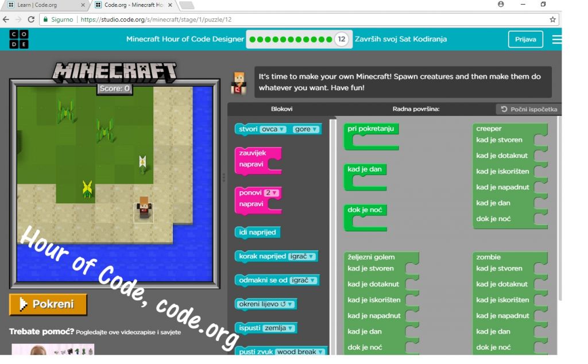Click the Code.org logo icon
This screenshot has width=588, height=364.
tap(18, 39)
